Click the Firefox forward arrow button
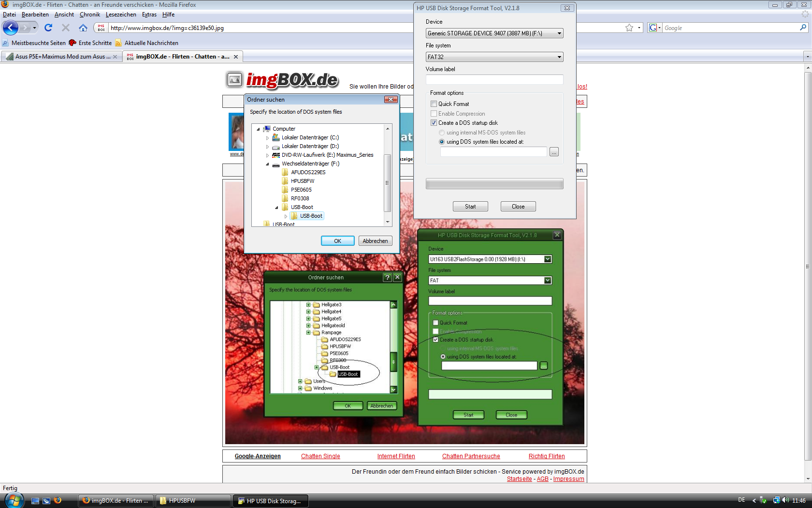Screen dimensions: 812x508 25,28
